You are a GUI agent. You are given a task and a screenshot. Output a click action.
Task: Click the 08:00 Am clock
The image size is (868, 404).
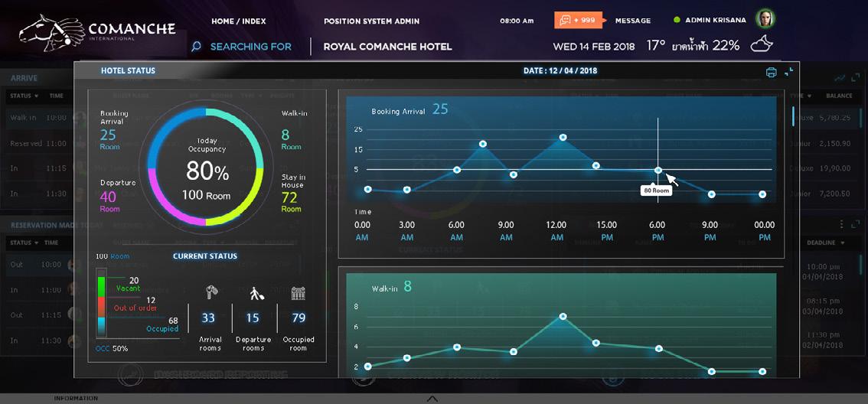517,21
